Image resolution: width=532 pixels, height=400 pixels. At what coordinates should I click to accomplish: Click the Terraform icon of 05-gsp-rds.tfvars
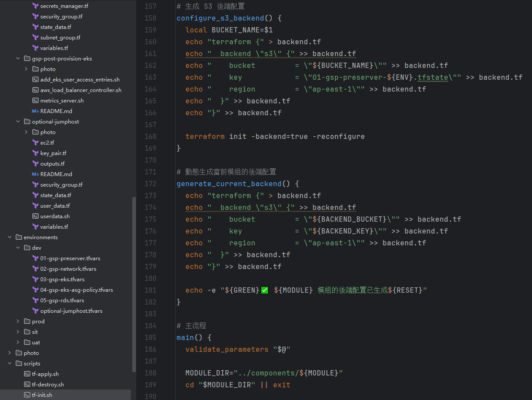(35, 301)
